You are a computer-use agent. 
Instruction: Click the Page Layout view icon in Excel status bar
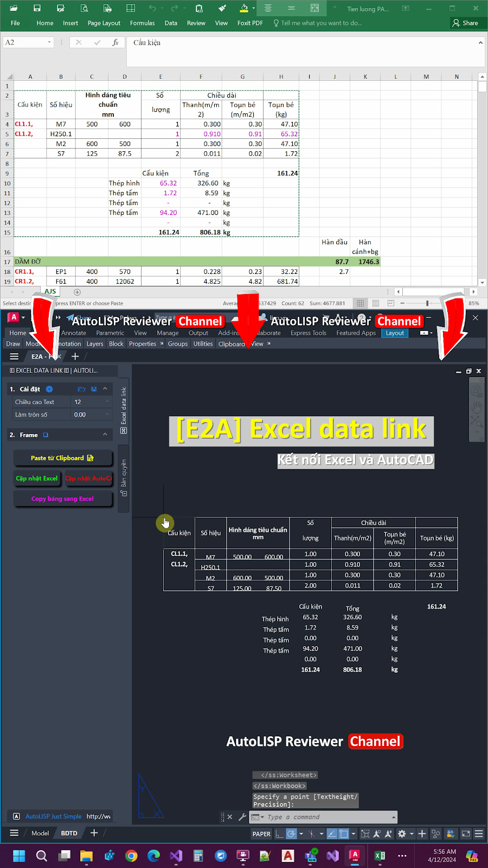[x=375, y=303]
